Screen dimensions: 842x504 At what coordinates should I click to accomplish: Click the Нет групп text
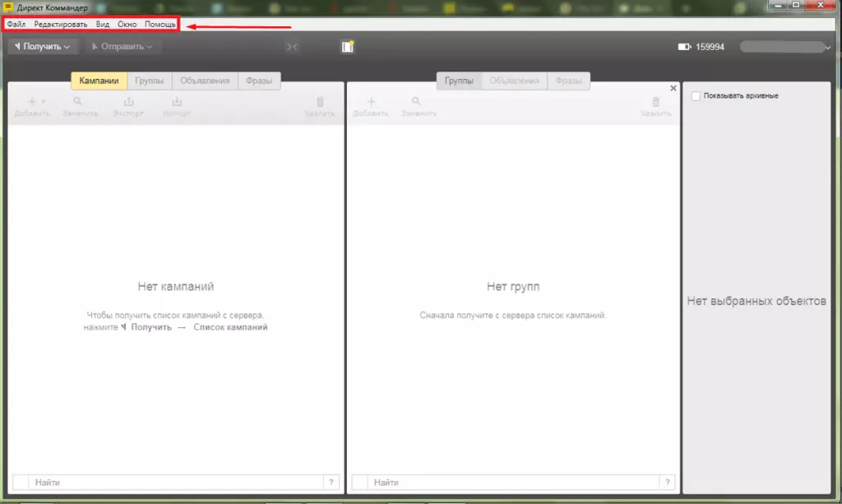coord(513,287)
